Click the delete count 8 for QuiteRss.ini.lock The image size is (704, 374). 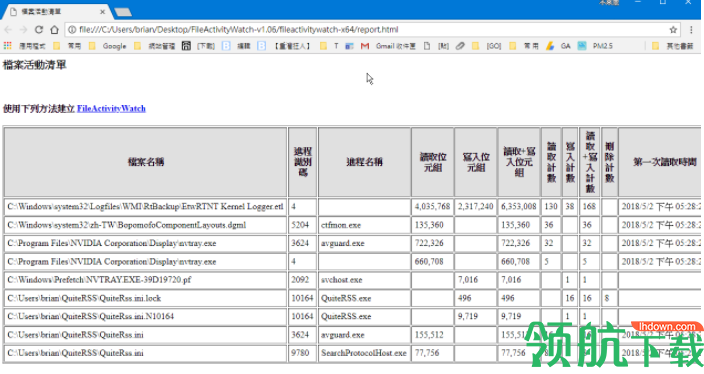[x=607, y=298]
